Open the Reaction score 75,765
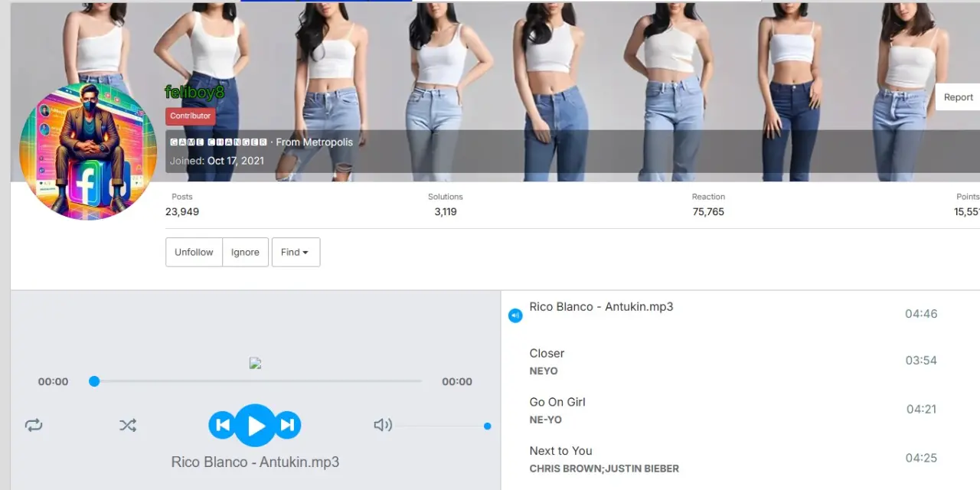The image size is (980, 490). 708,211
